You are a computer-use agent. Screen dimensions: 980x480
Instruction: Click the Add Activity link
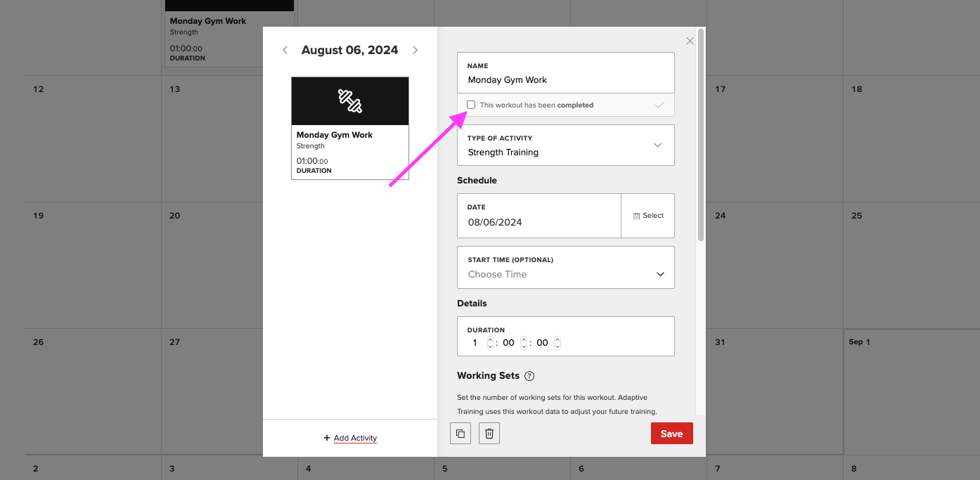point(349,437)
